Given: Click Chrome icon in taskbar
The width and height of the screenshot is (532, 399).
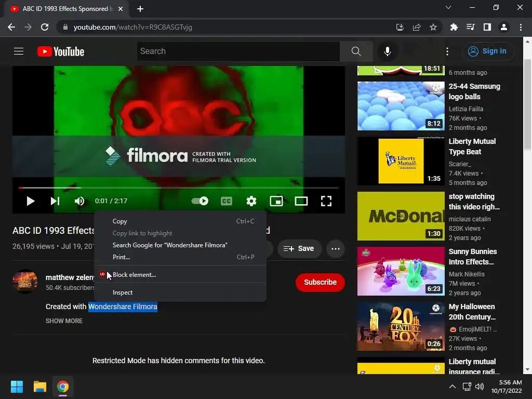Looking at the screenshot, I should tap(63, 387).
